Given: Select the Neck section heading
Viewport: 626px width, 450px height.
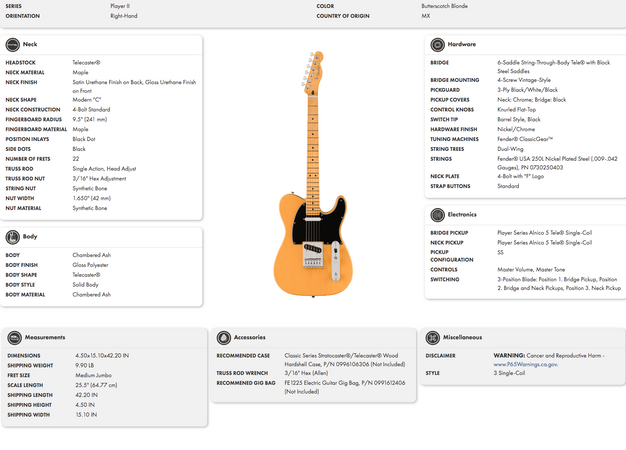Looking at the screenshot, I should pos(30,44).
